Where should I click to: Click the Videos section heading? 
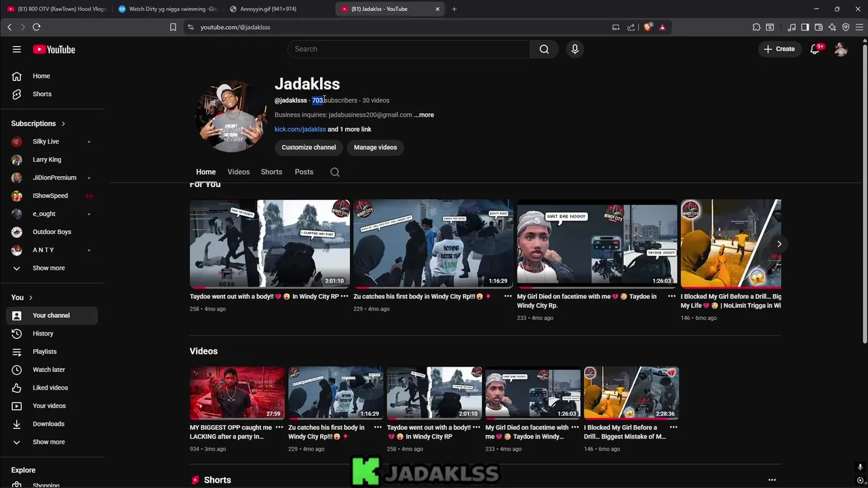(203, 351)
